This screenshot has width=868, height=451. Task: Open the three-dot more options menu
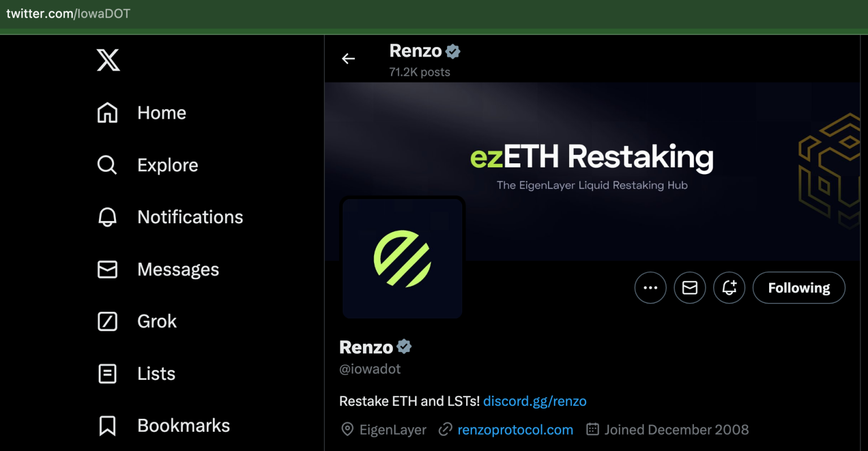(x=650, y=288)
